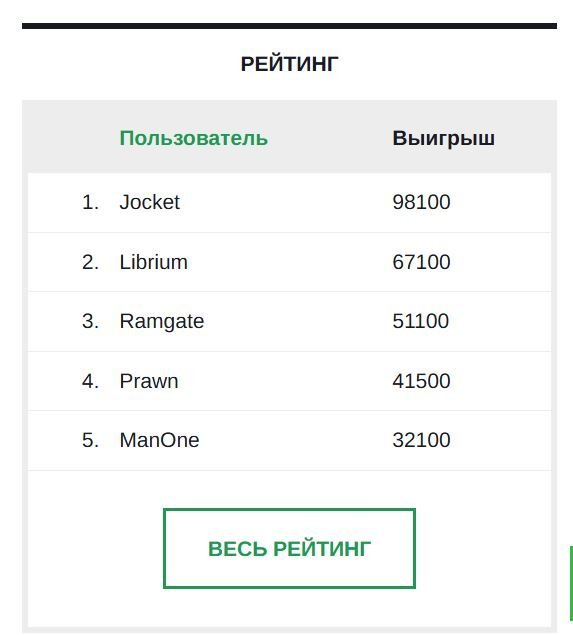Image resolution: width=573 pixels, height=635 pixels.
Task: Click the РЕЙТИНГ heading
Action: click(x=289, y=64)
